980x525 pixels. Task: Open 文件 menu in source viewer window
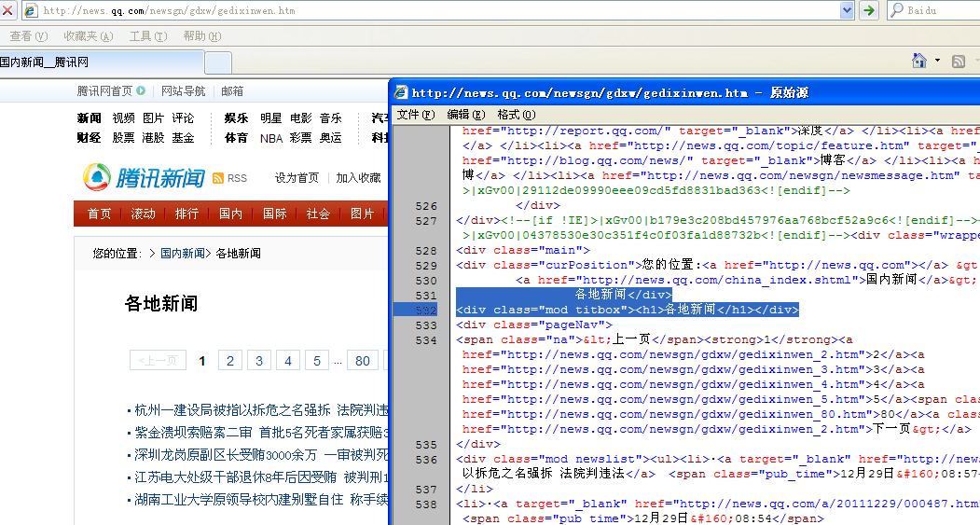pyautogui.click(x=416, y=115)
